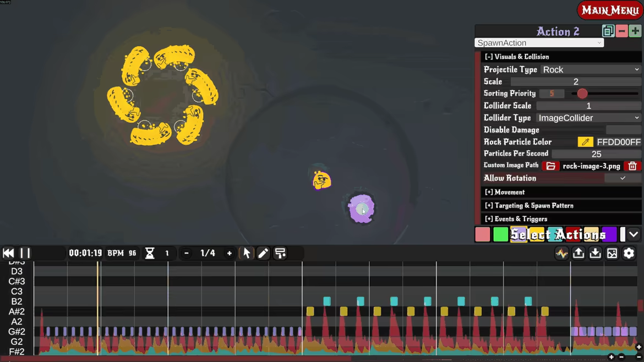Screen dimensions: 644x362
Task: Open the Projectile Type dropdown
Action: [x=591, y=70]
